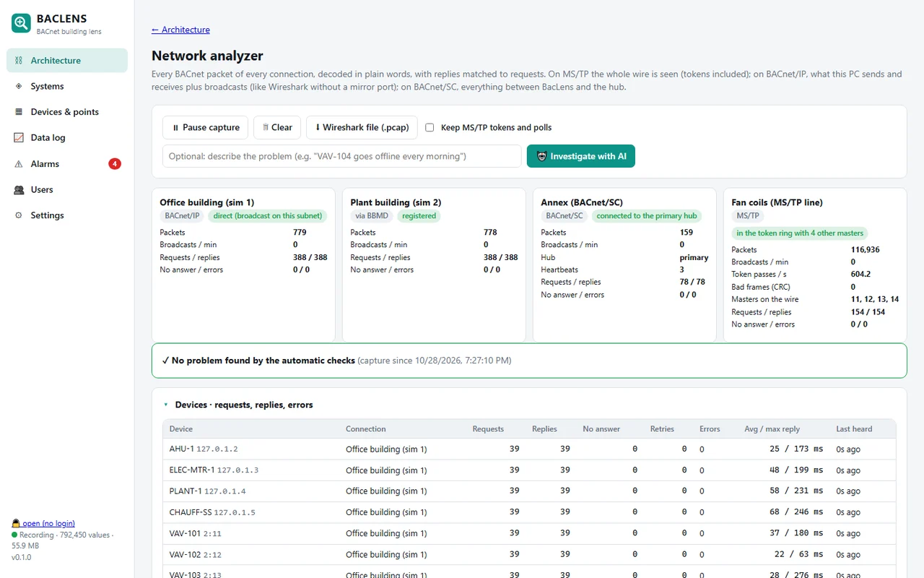Click connected to the primary hub badge

pyautogui.click(x=647, y=216)
